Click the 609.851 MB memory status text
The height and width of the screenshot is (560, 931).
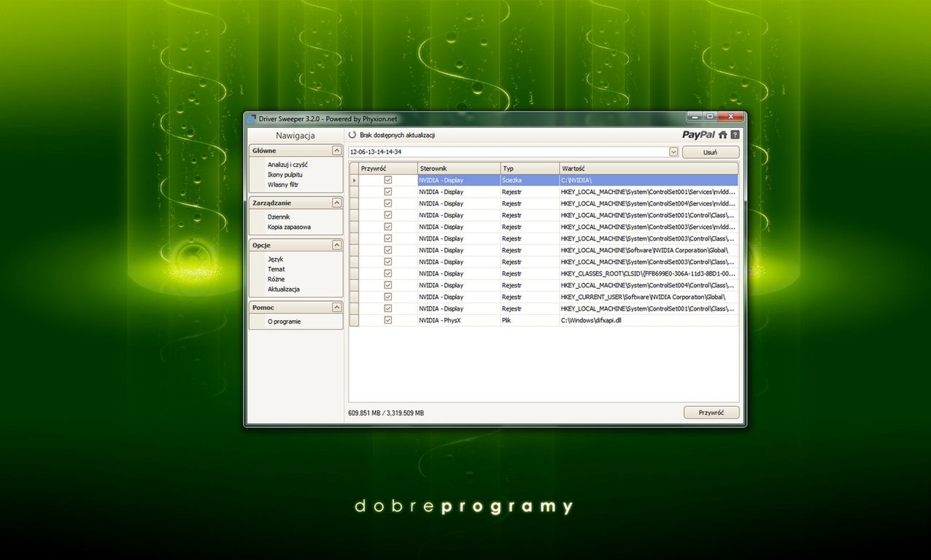point(386,413)
